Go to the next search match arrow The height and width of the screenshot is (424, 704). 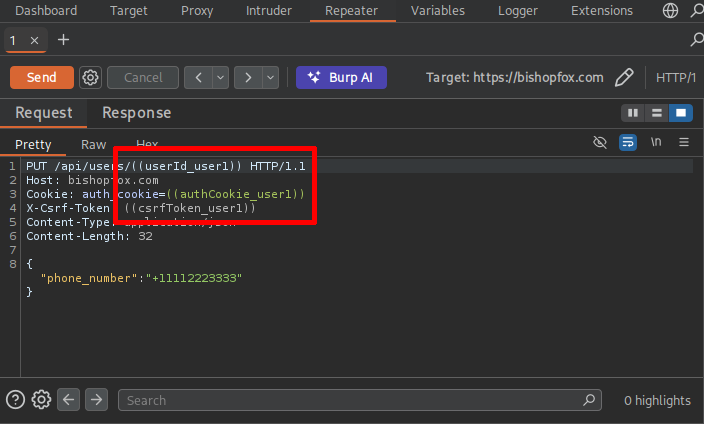(96, 400)
